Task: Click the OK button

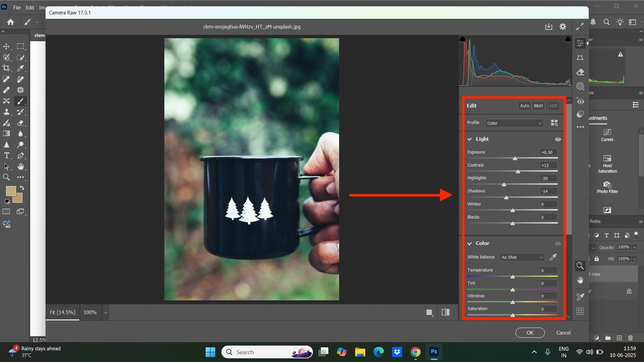Action: coord(530,333)
